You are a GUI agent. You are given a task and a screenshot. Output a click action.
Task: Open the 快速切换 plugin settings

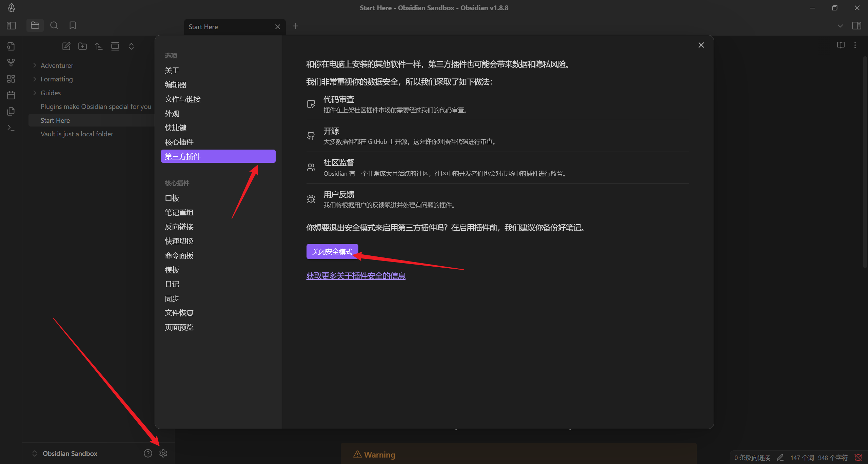point(218,241)
